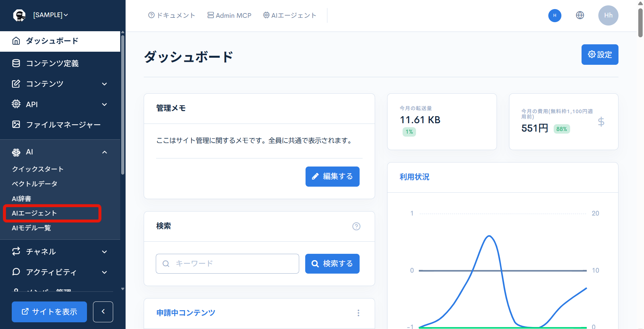Image resolution: width=644 pixels, height=329 pixels.
Task: Collapse the sidebar with the left chevron button
Action: (x=103, y=312)
